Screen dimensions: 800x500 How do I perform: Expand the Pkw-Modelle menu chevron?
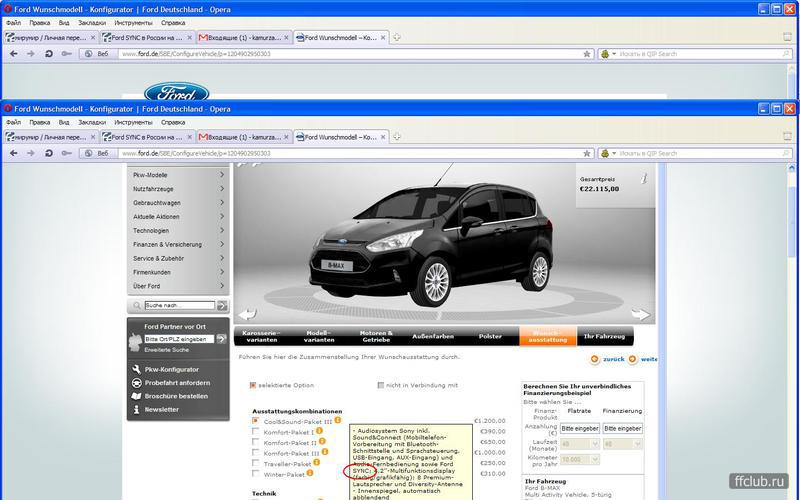tap(222, 174)
